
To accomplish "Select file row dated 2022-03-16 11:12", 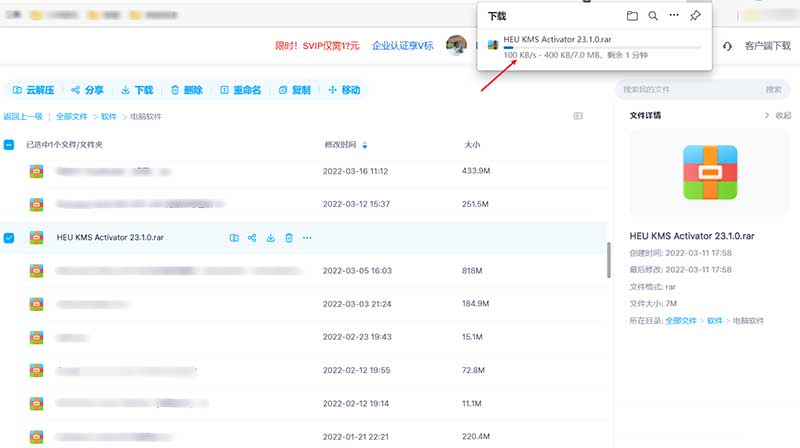I will [304, 171].
